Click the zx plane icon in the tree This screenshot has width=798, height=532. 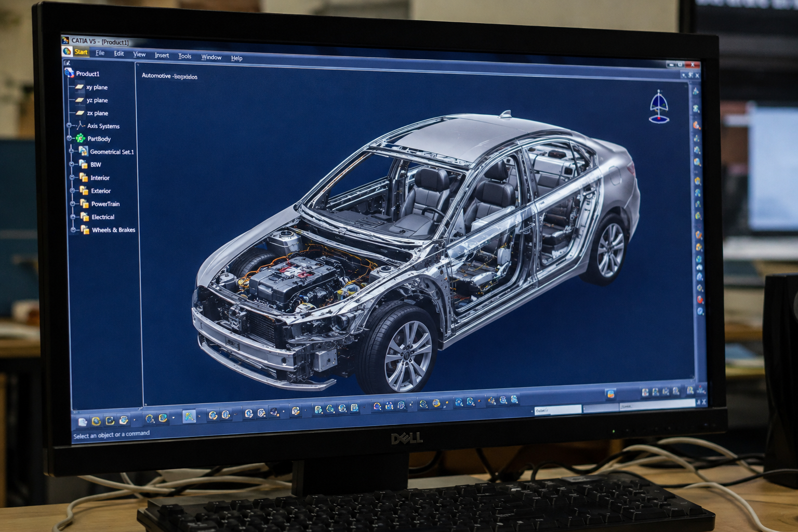[80, 113]
